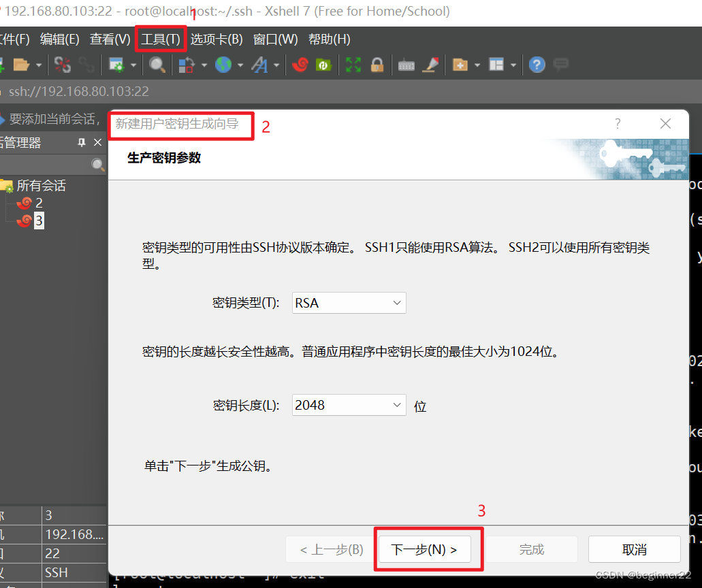Screen dimensions: 702x588
Task: Open the 工具(T) menu
Action: pos(160,39)
